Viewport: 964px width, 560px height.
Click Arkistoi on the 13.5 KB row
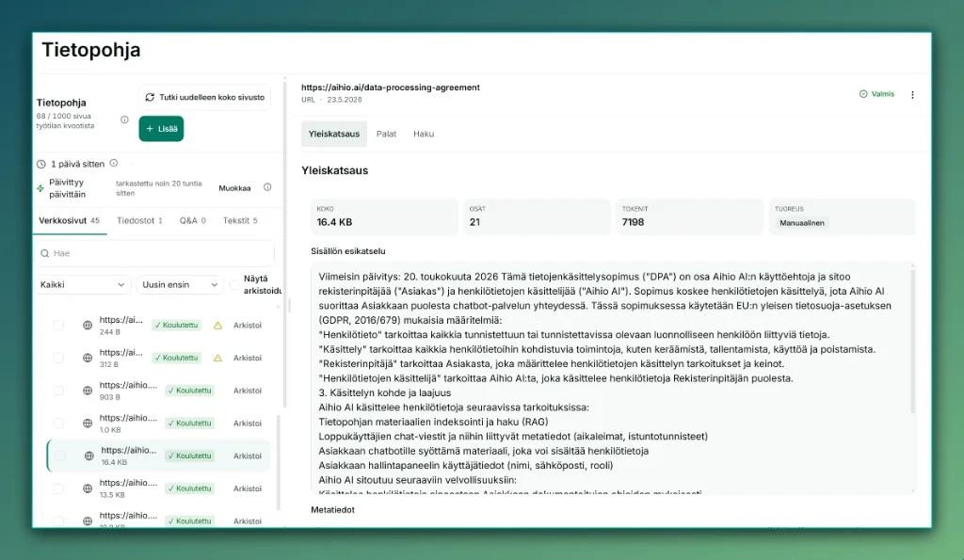click(248, 488)
